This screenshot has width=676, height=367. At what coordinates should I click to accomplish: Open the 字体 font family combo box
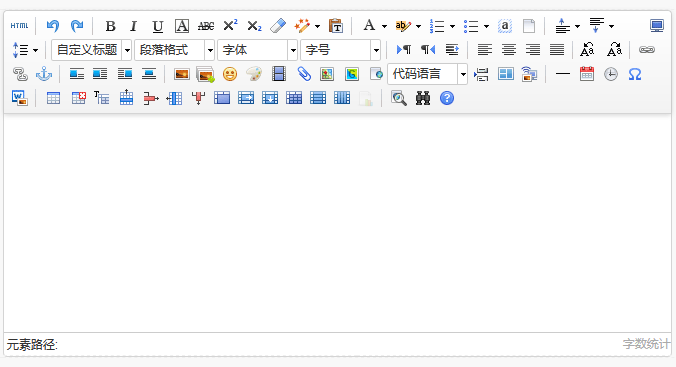[x=257, y=50]
